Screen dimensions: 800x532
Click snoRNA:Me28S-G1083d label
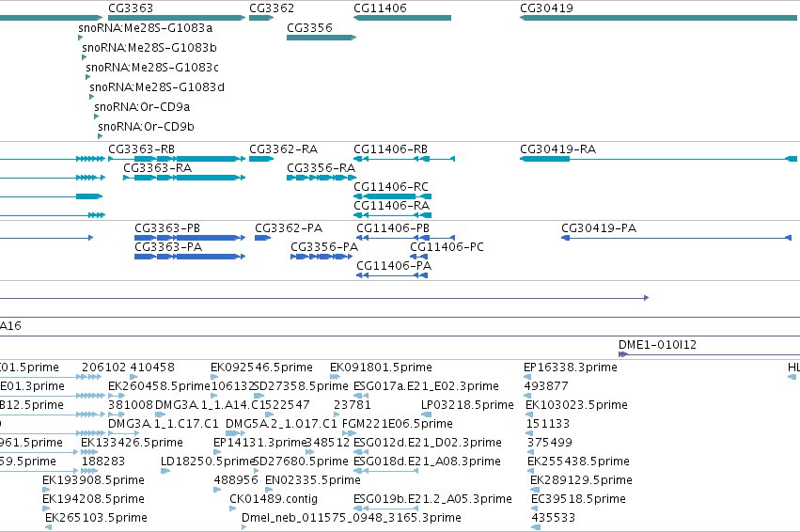[x=157, y=87]
